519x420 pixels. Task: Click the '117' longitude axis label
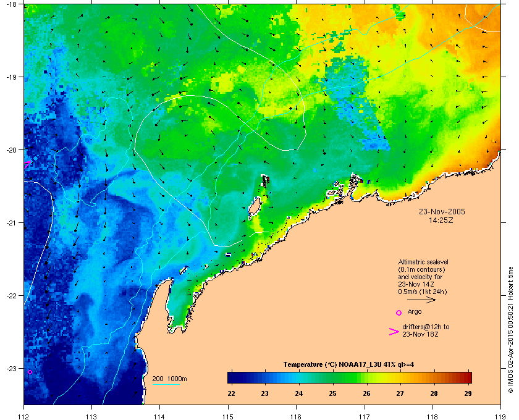click(365, 416)
